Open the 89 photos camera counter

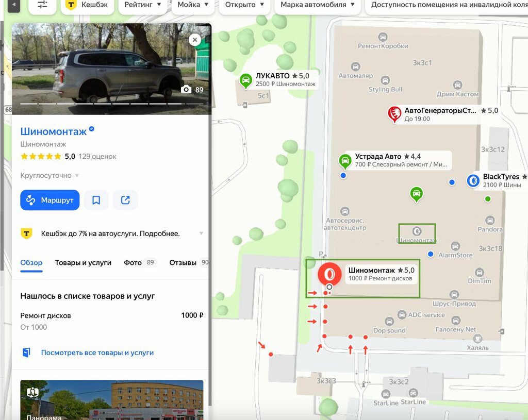click(192, 90)
